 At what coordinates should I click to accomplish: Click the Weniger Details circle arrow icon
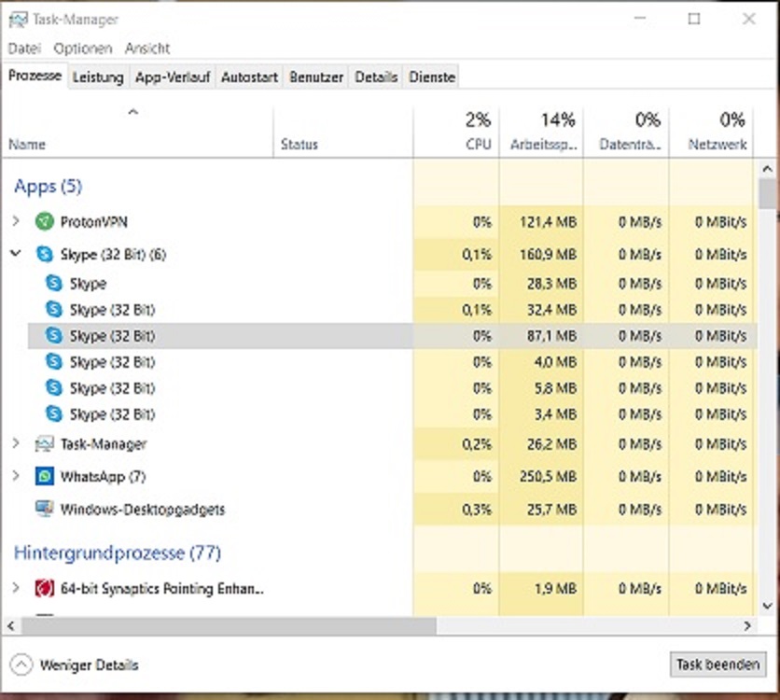tap(21, 665)
